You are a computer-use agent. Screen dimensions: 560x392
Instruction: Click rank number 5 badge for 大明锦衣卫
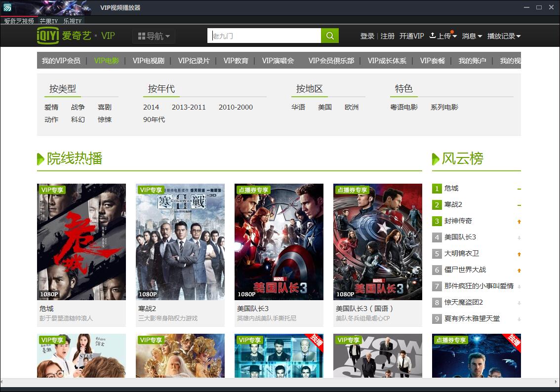(437, 254)
